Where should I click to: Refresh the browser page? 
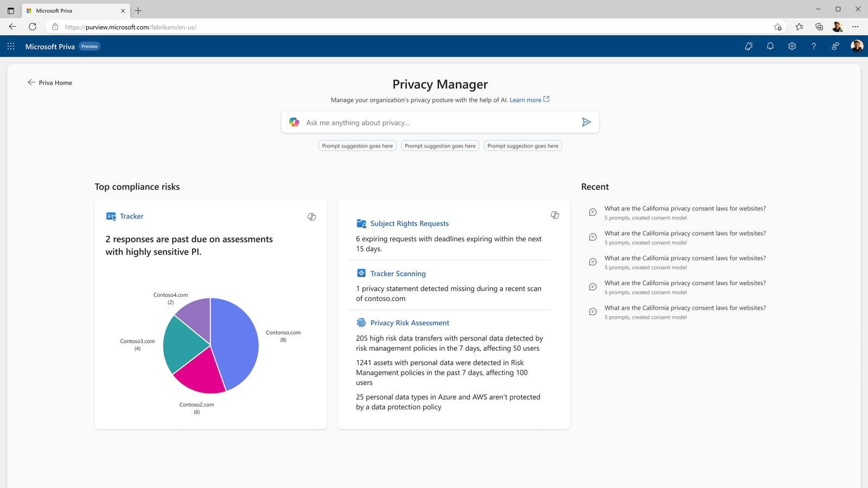33,27
